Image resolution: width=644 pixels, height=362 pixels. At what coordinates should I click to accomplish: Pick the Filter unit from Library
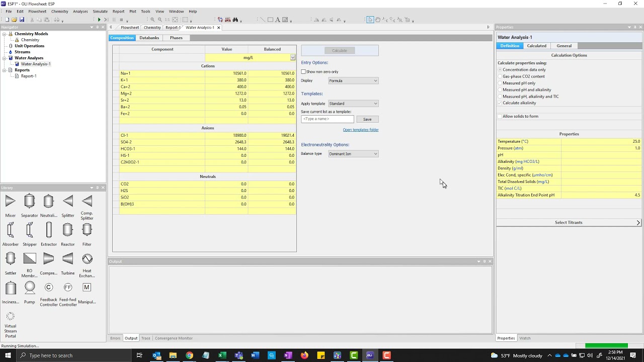click(87, 230)
